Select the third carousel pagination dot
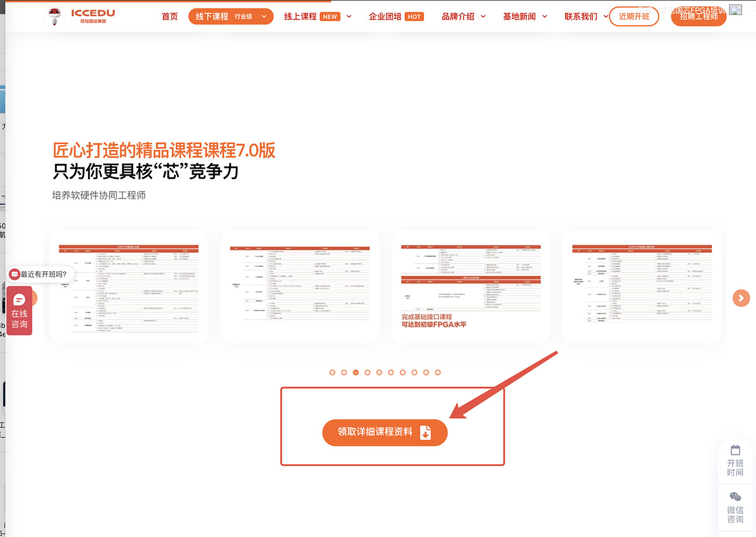 tap(356, 372)
